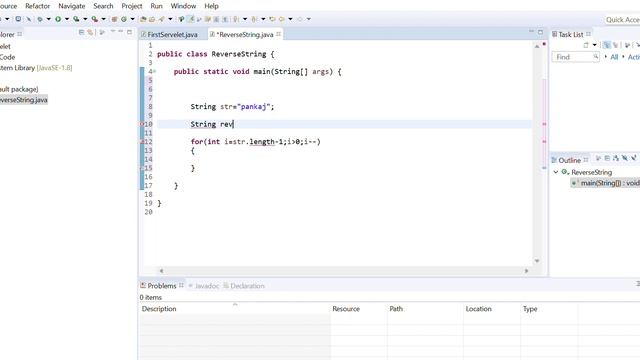
Task: Click the error marker on line 10
Action: pyautogui.click(x=142, y=124)
